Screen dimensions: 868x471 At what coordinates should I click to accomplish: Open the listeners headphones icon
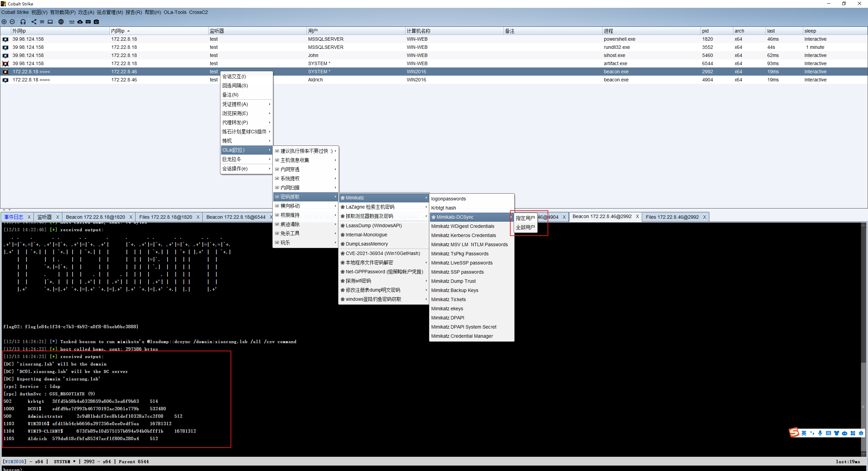23,22
